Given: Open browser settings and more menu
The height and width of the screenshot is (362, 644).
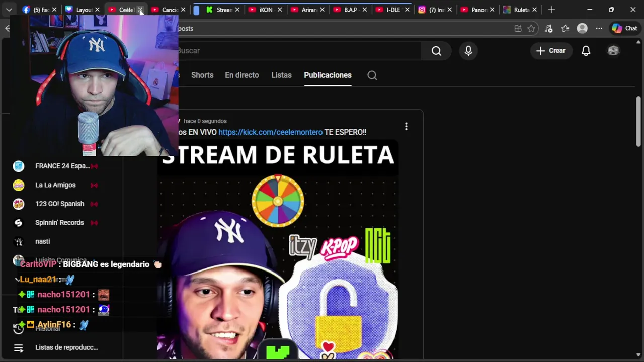Looking at the screenshot, I should pos(599,29).
